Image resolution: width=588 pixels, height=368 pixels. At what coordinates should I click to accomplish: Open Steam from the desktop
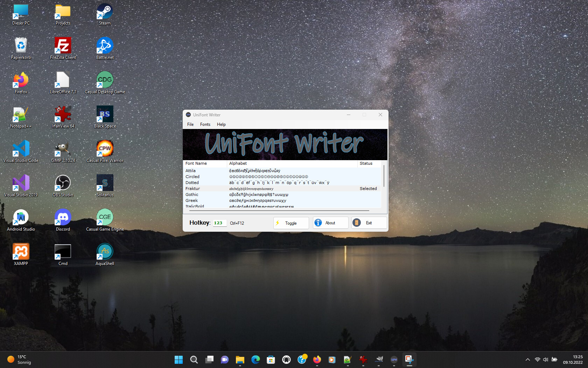point(105,12)
